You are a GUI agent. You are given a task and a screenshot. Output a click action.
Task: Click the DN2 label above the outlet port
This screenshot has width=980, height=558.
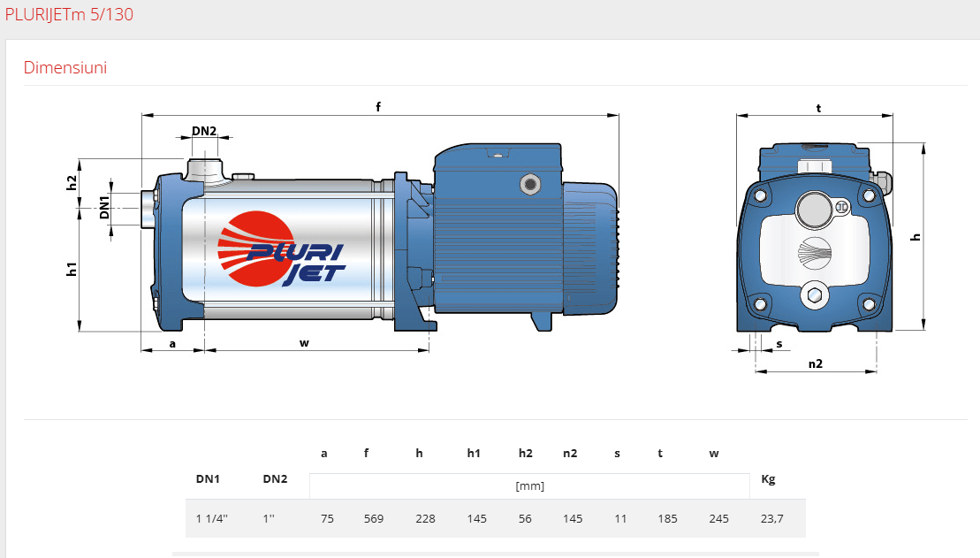coord(204,131)
